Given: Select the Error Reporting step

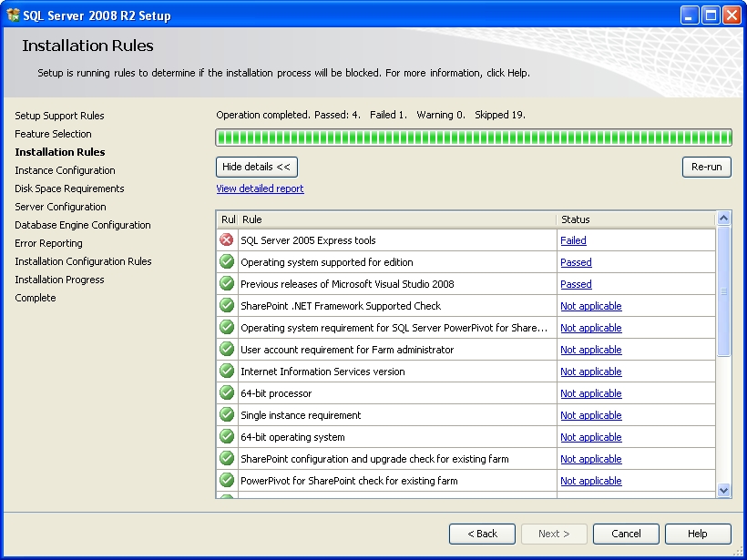Looking at the screenshot, I should click(x=48, y=243).
